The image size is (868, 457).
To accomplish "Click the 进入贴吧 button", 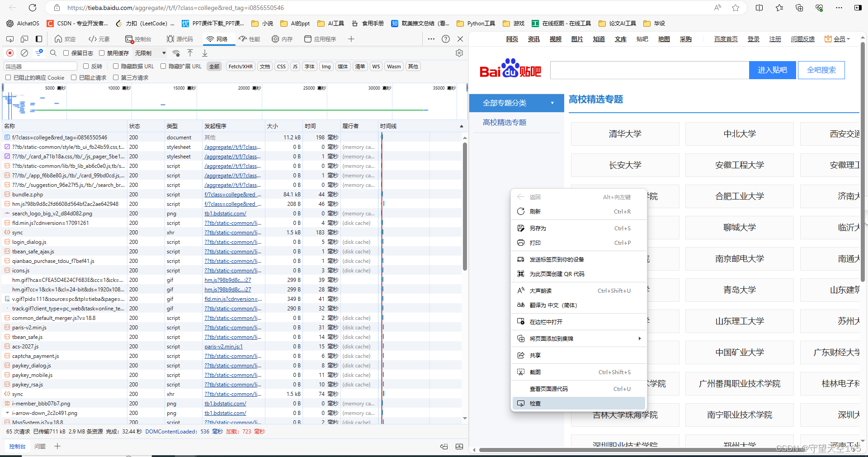I will tap(772, 70).
